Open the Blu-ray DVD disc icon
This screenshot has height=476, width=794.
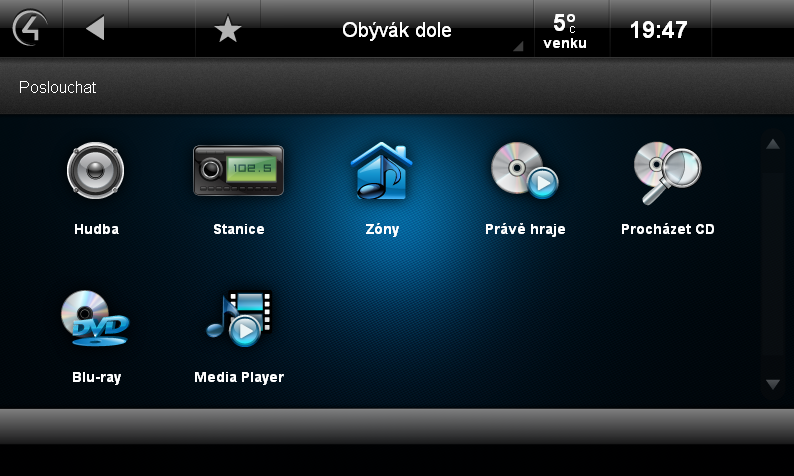pyautogui.click(x=95, y=318)
